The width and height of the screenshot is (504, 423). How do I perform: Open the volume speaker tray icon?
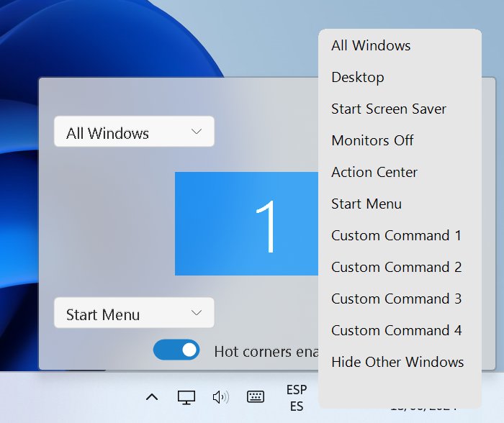(x=221, y=397)
